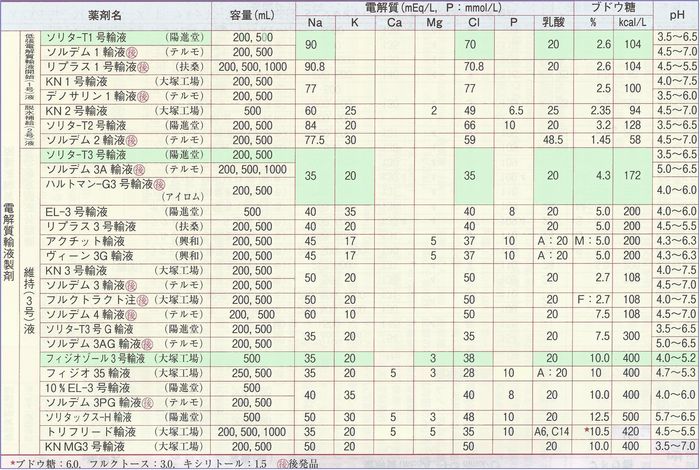Viewport: 700px width, 470px height.
Task: Select the Cl value 70.8
Action: tap(474, 67)
